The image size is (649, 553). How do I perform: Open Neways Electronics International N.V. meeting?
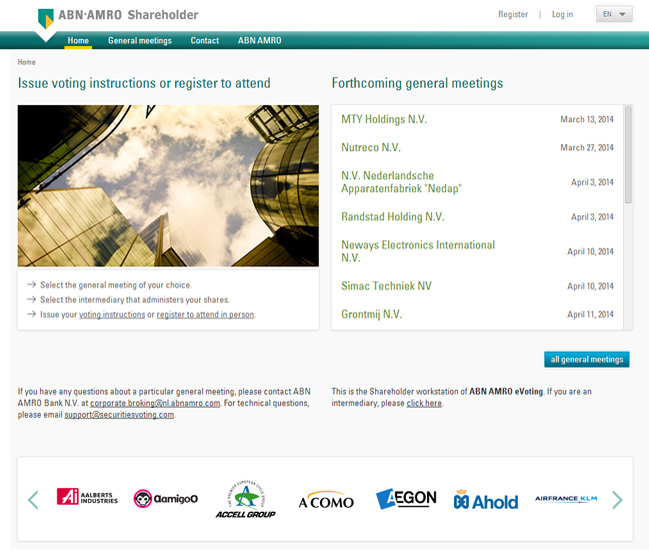tap(418, 251)
